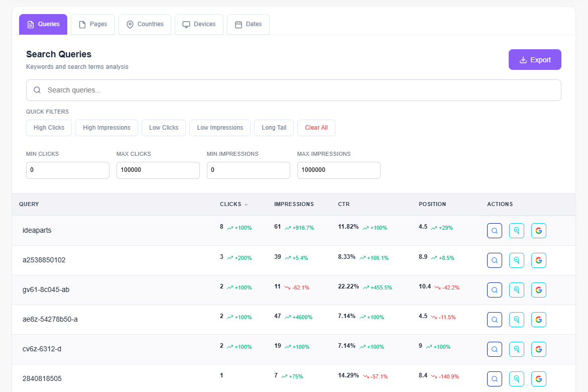
Task: Click the search magnifier inside the queries field
Action: click(37, 90)
